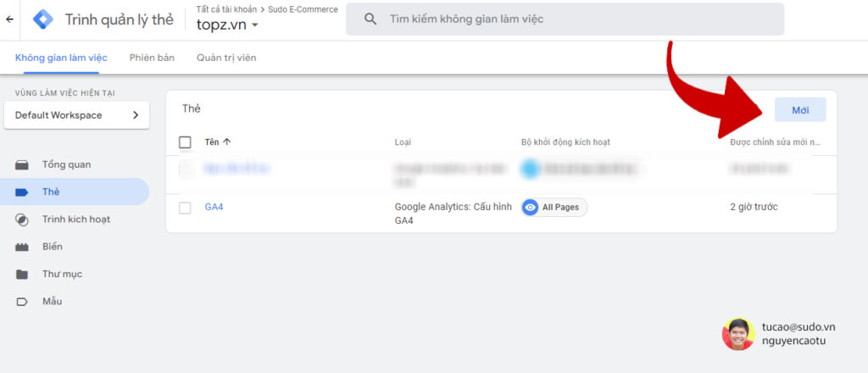The height and width of the screenshot is (373, 868).
Task: Click the All Pages trigger chip
Action: click(554, 208)
